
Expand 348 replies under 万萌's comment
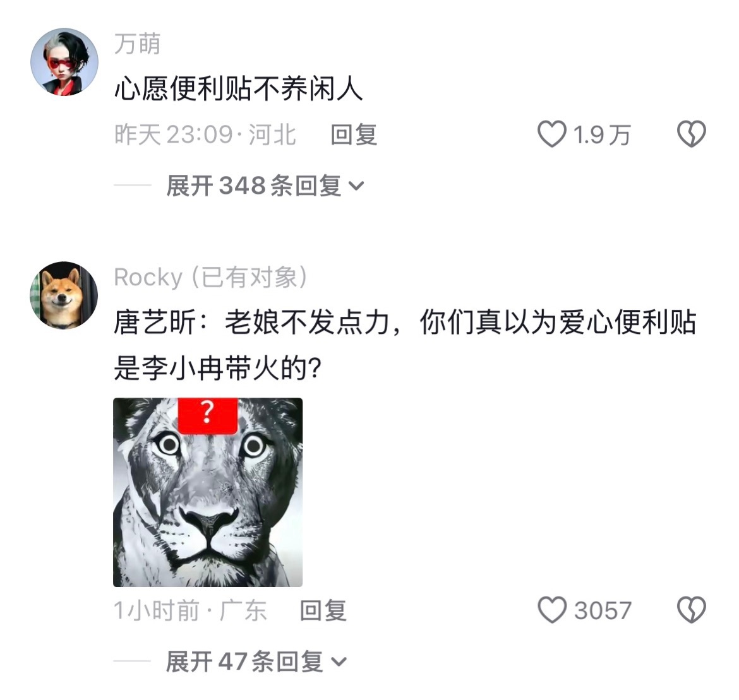click(265, 186)
